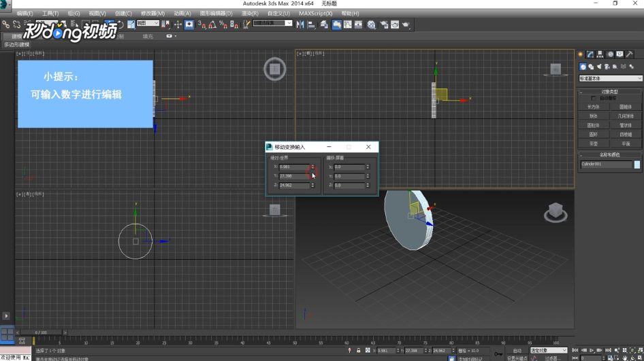Open the 标准基本体 primitives dropdown
This screenshot has height=361, width=644.
click(611, 78)
